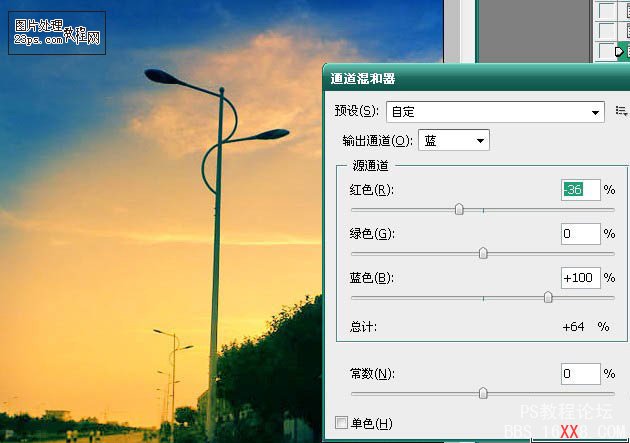Screen dimensions: 630x443
Task: Click the 源通道 group heading
Action: [x=370, y=165]
